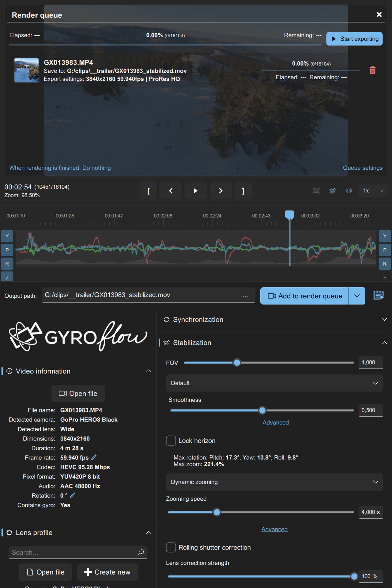Step to the next frame
The width and height of the screenshot is (392, 588).
point(221,191)
